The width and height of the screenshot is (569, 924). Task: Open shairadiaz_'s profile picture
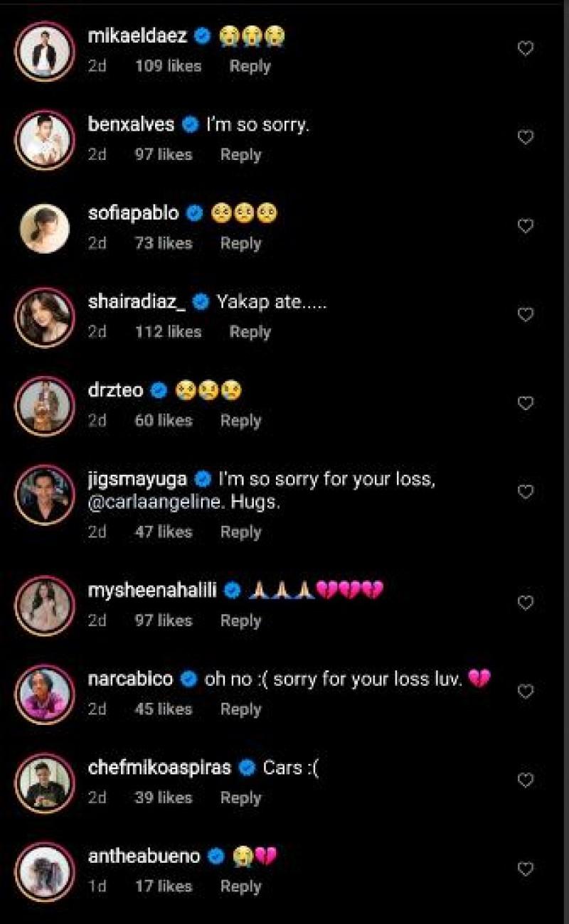(45, 317)
